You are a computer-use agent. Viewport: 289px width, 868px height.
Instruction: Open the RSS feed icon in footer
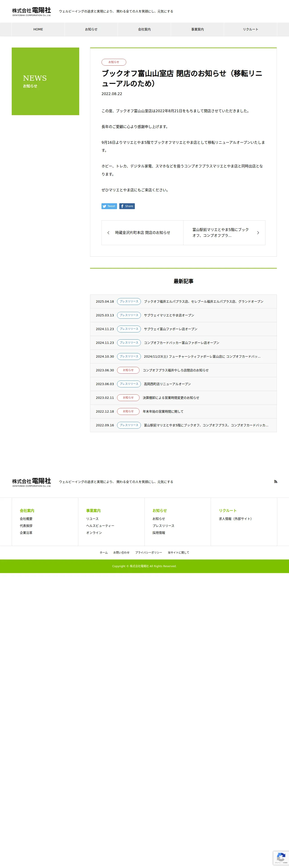[x=275, y=482]
